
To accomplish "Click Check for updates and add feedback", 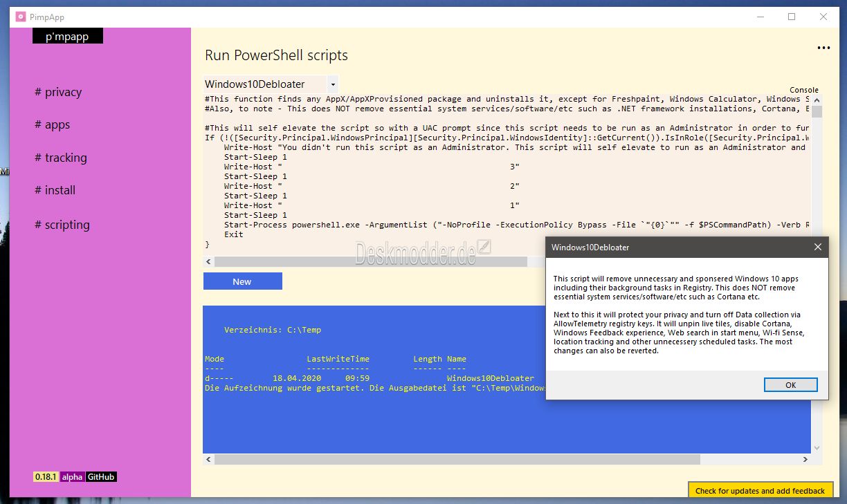I will click(760, 490).
